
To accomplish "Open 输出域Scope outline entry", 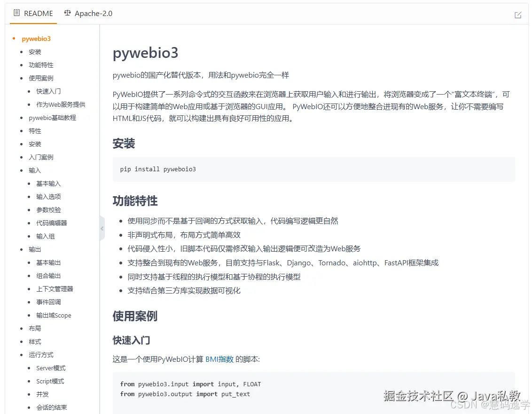I will [x=54, y=316].
